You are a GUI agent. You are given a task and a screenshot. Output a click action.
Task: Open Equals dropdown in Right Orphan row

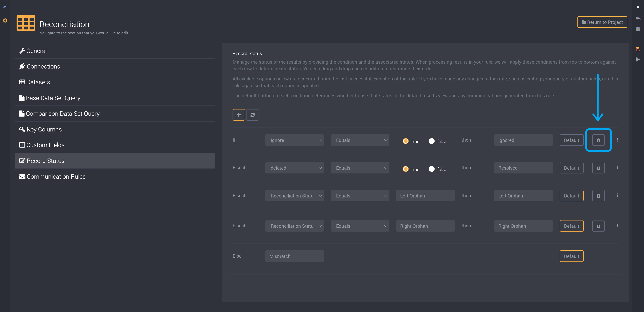[x=360, y=226]
